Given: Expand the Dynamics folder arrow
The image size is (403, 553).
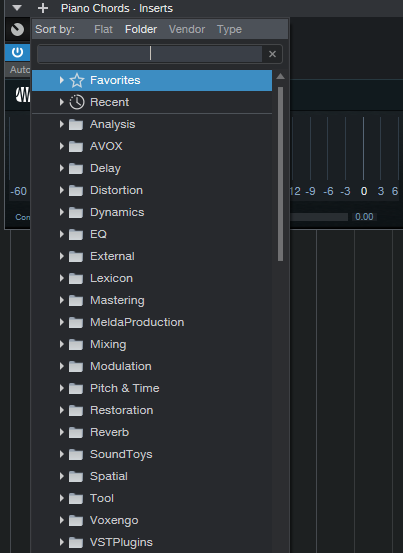Looking at the screenshot, I should coord(61,212).
